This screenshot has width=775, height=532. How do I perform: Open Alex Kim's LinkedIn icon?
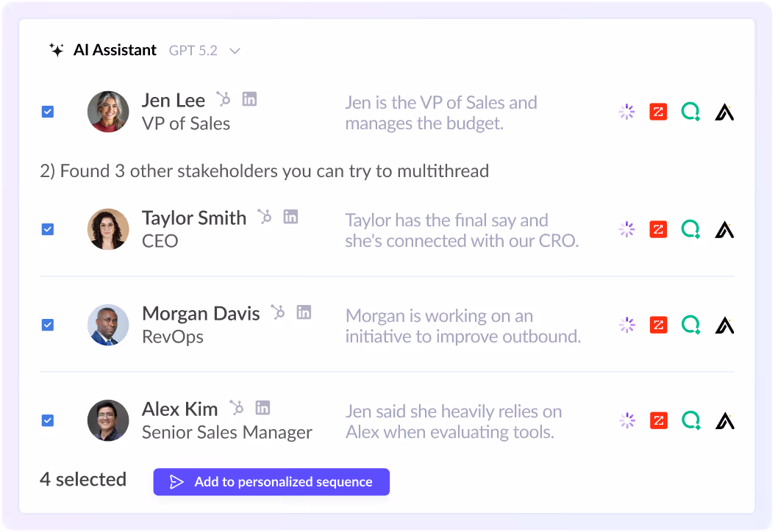(x=262, y=408)
